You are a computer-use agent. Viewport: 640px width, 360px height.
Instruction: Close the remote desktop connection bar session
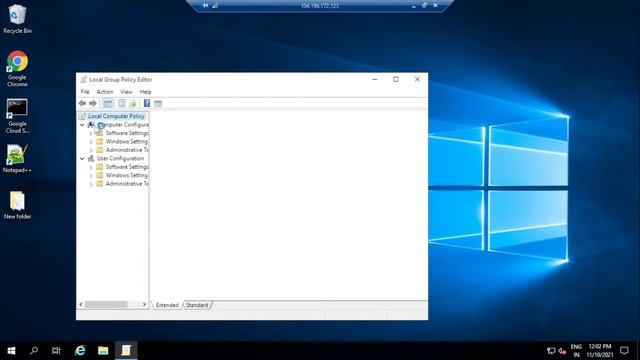[436, 5]
